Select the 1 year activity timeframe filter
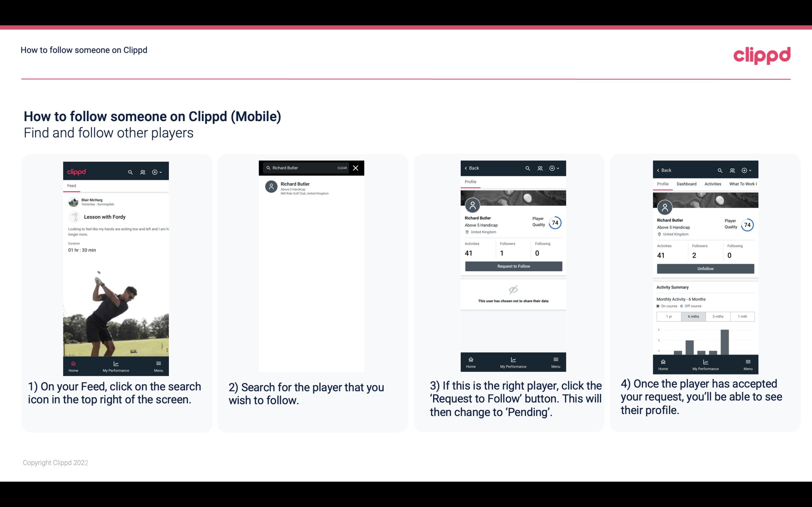The height and width of the screenshot is (507, 812). tap(669, 316)
